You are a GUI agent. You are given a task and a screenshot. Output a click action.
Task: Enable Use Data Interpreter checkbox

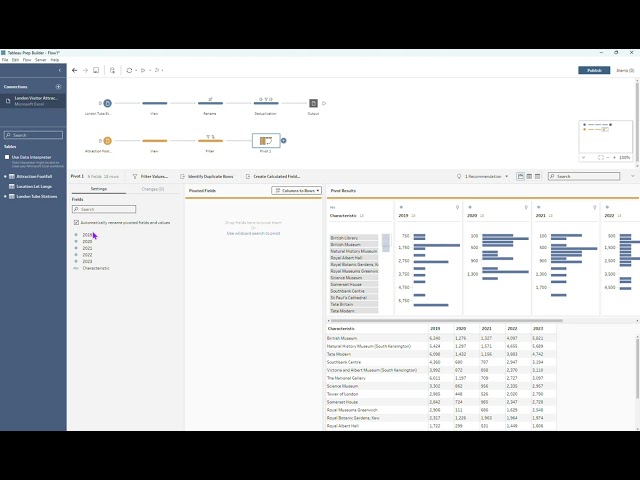[7, 157]
